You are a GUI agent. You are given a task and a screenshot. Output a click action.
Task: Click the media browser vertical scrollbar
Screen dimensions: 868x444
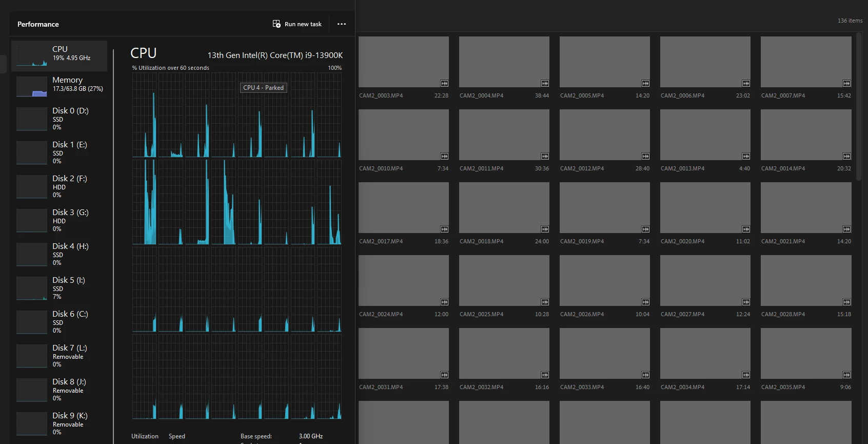pos(859,107)
